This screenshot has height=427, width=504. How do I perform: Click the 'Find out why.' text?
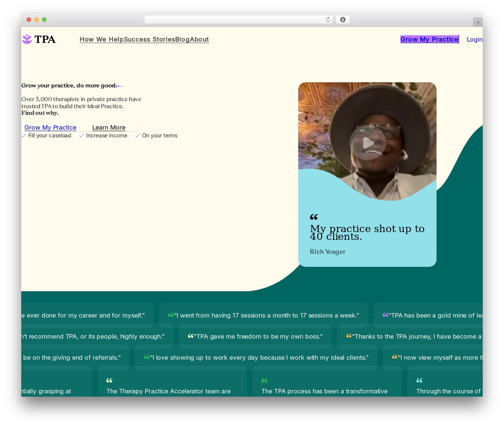click(x=40, y=113)
